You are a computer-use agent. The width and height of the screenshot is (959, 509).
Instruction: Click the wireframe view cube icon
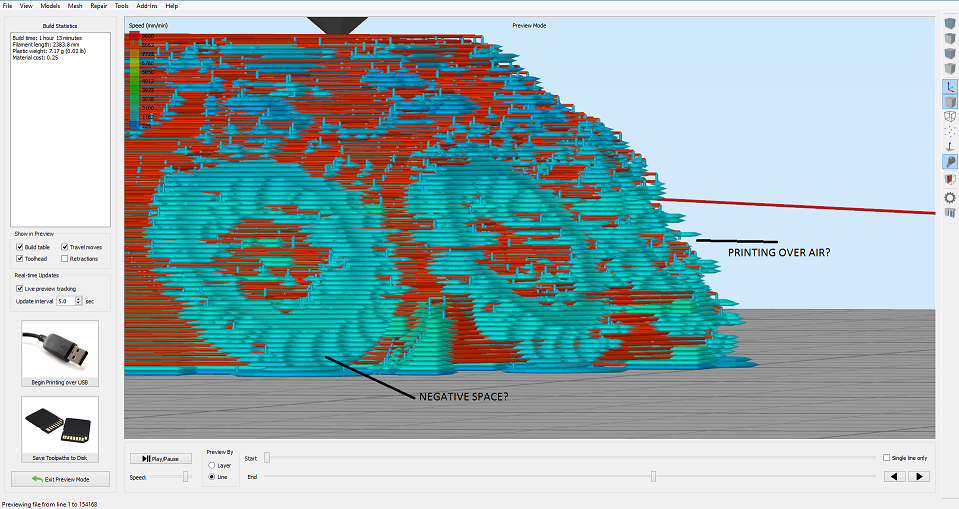949,115
